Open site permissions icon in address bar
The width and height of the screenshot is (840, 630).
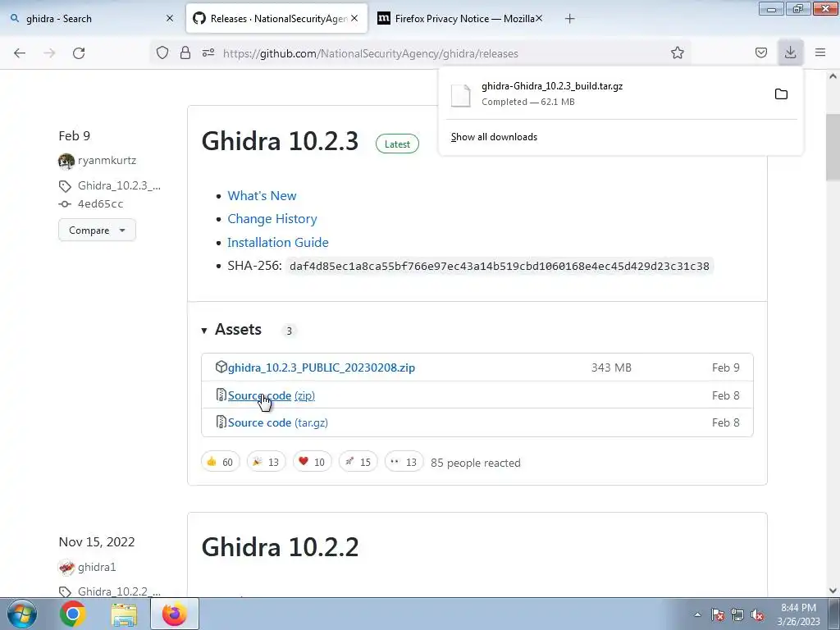click(208, 52)
